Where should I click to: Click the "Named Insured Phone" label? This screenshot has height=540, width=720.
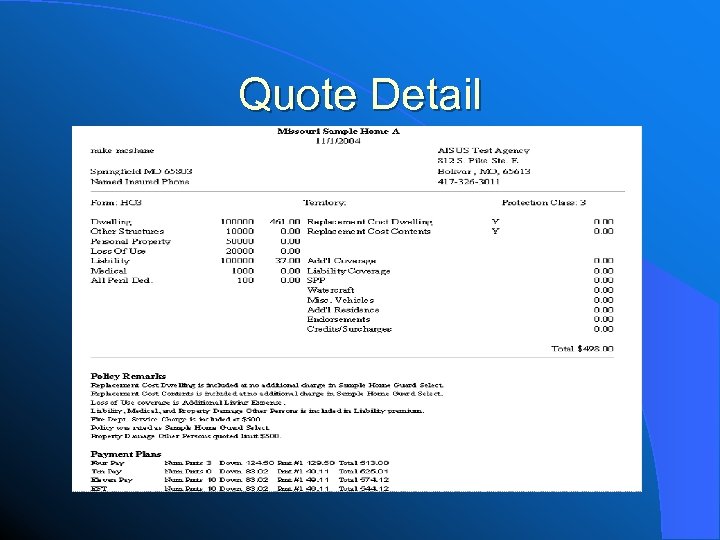(x=140, y=181)
